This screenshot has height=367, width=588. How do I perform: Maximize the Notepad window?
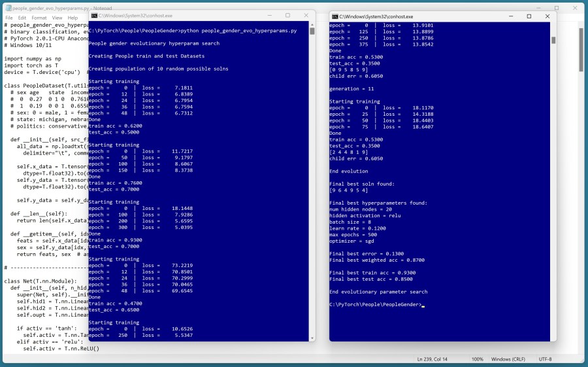point(557,8)
